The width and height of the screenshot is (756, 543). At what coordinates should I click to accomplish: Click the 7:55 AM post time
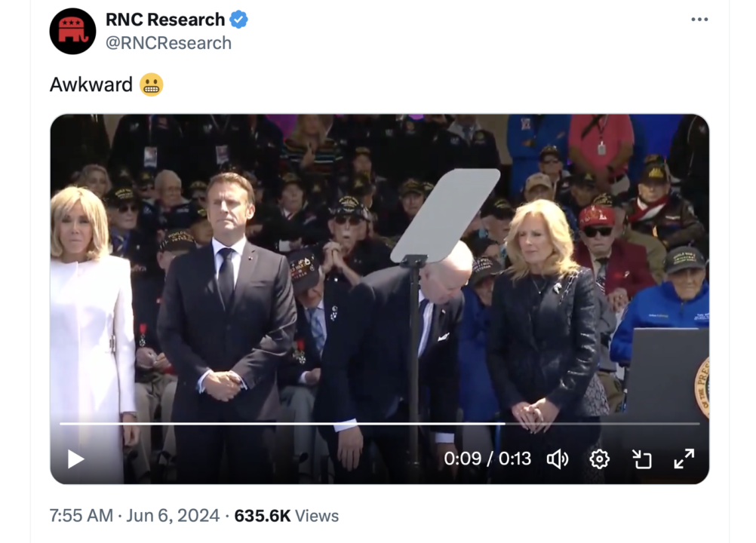tap(81, 516)
